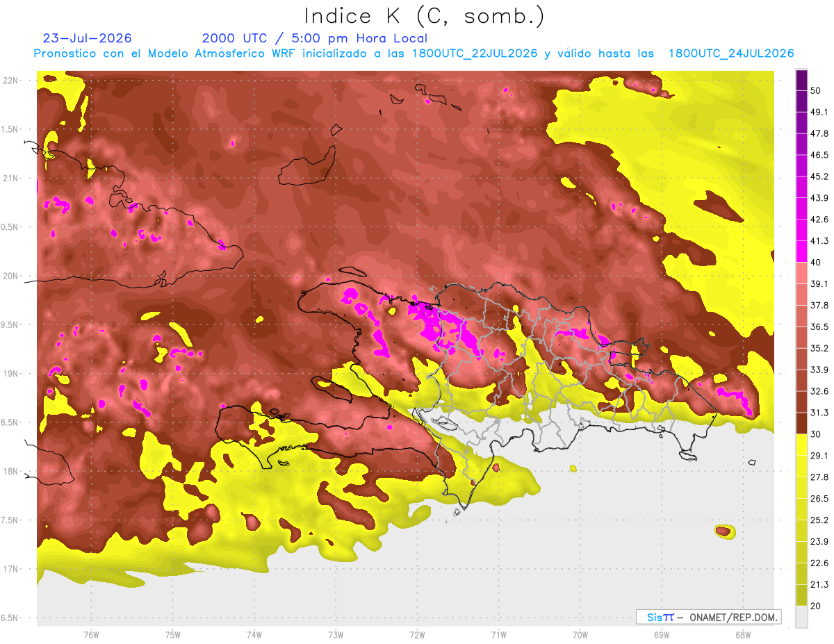Click the 'Pronóstico con el Modelo Atmósferico WRF' line

(x=414, y=53)
